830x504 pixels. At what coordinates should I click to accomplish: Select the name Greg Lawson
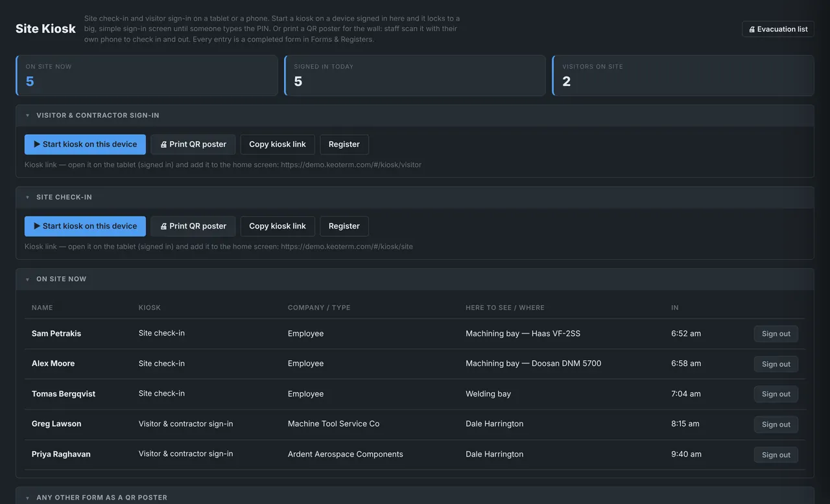tap(56, 424)
